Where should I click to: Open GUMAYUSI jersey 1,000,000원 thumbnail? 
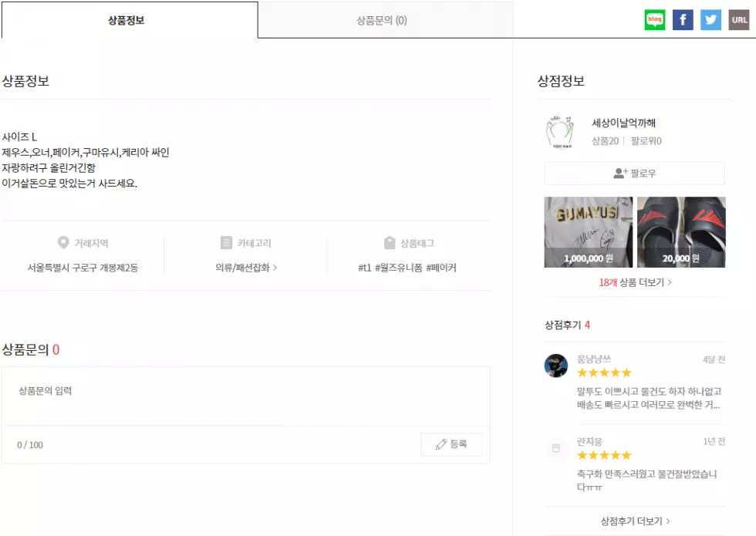pos(588,232)
